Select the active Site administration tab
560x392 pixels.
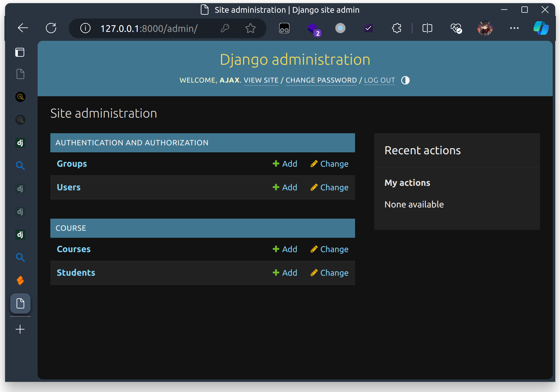20,303
